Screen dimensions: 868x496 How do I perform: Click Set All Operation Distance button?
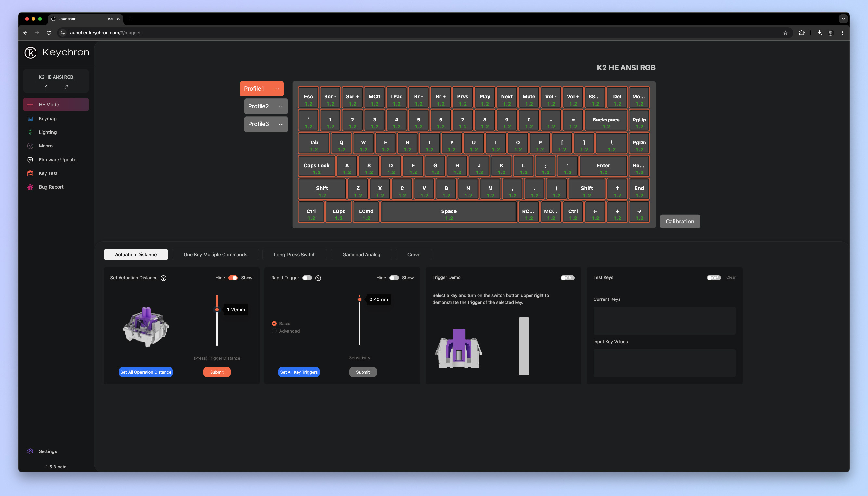pos(146,372)
